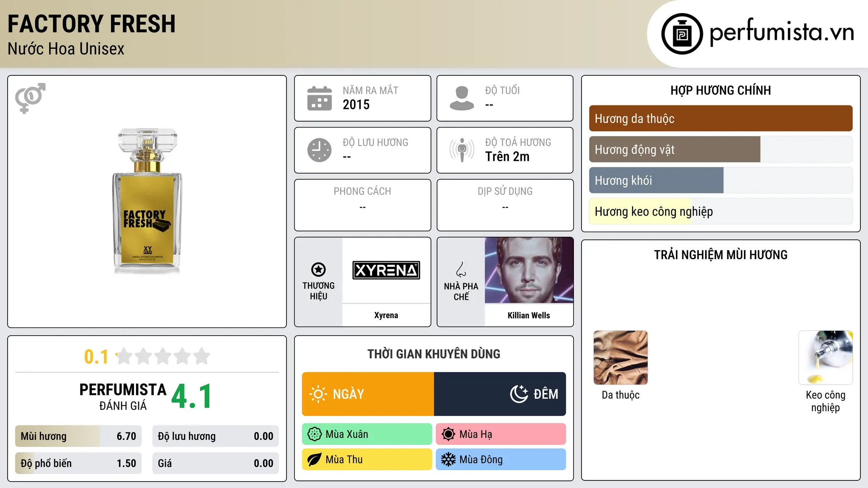Open the Keo công nghiệp note image

(x=826, y=358)
